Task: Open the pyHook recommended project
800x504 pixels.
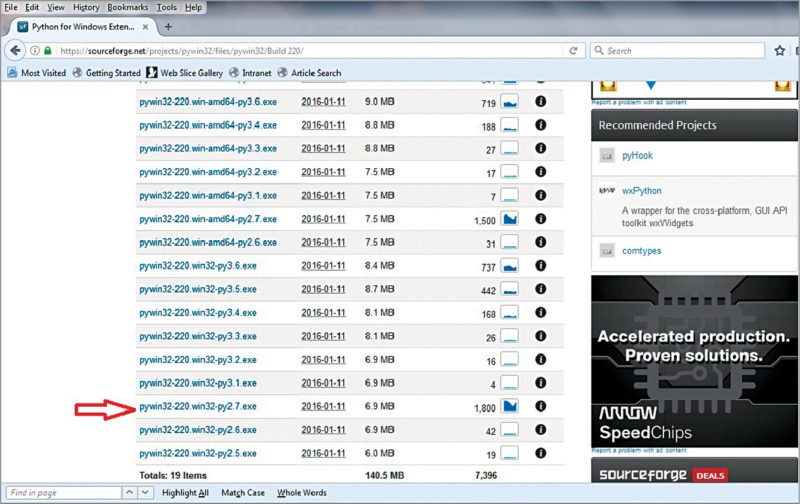Action: (x=637, y=156)
